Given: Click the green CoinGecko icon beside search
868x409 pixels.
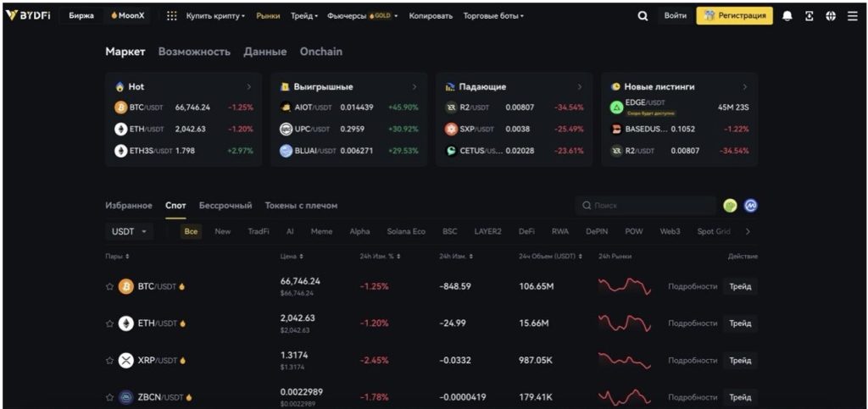Looking at the screenshot, I should (x=730, y=206).
